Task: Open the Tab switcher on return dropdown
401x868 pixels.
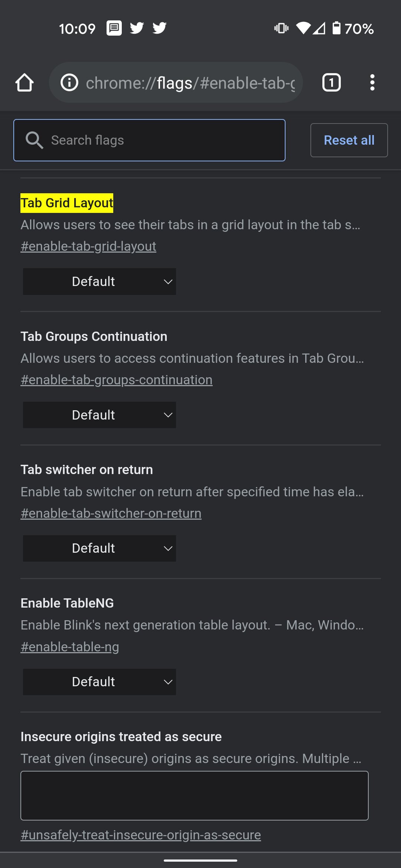Action: (100, 548)
